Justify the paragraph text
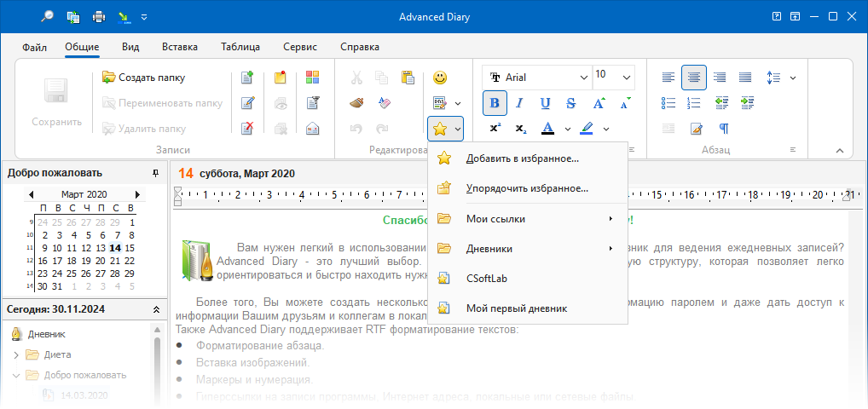This screenshot has height=409, width=868. pyautogui.click(x=745, y=78)
